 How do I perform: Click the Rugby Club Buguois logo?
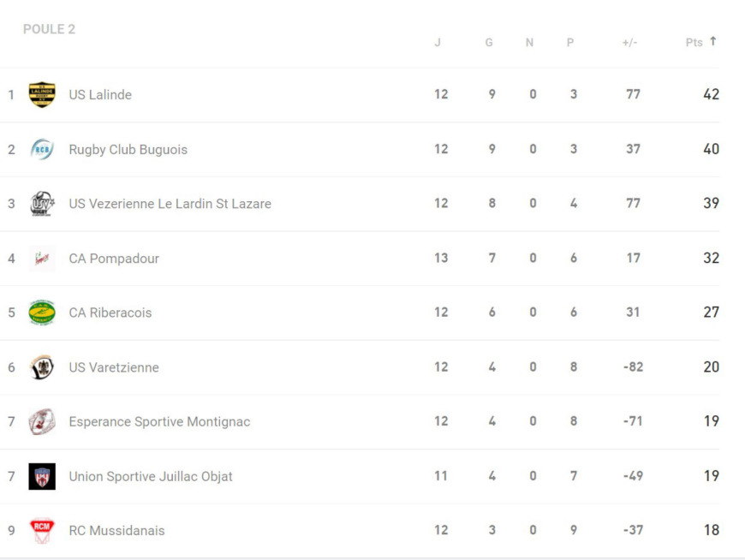tap(42, 149)
